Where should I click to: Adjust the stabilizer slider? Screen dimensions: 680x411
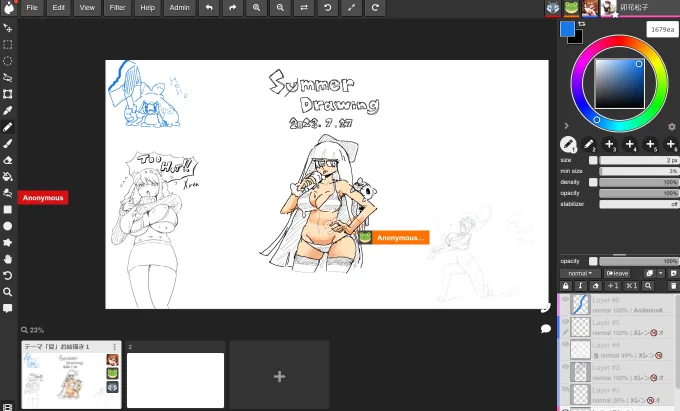pyautogui.click(x=639, y=204)
